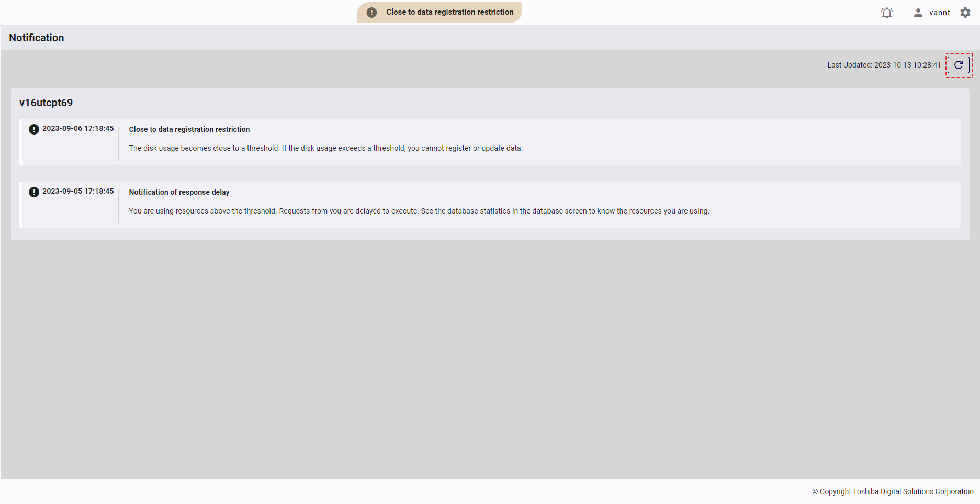The image size is (980, 504).
Task: Click the 2023-09-06 17:18:45 timestamp
Action: pyautogui.click(x=78, y=129)
